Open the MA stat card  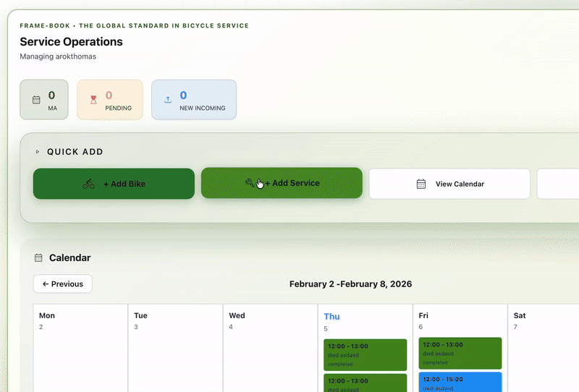44,100
